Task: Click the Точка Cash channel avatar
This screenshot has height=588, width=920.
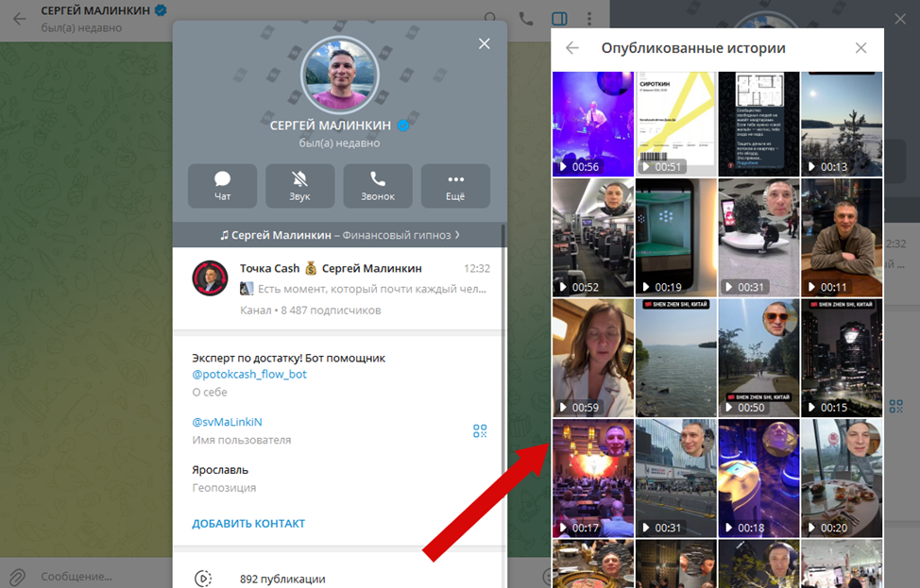Action: tap(210, 277)
